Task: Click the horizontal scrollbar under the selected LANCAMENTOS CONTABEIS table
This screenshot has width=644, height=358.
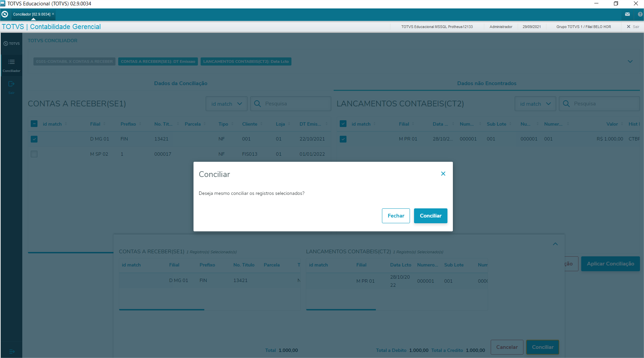Action: [341, 309]
